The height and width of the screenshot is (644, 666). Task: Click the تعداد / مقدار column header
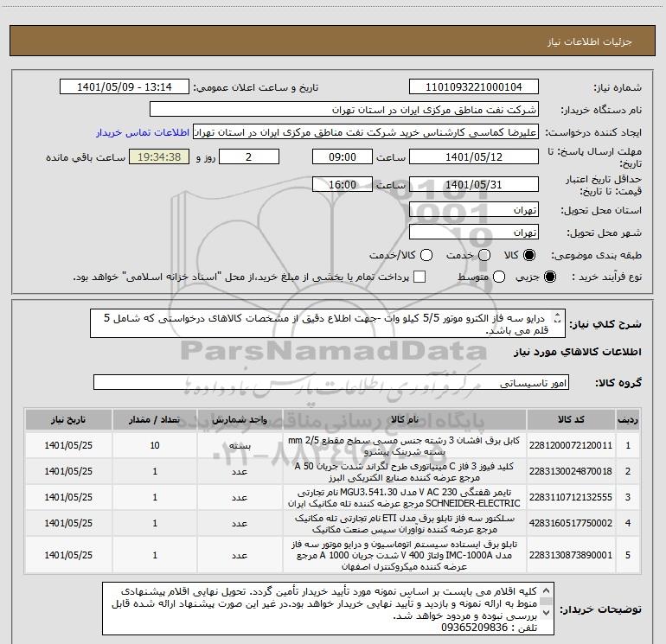pos(155,420)
